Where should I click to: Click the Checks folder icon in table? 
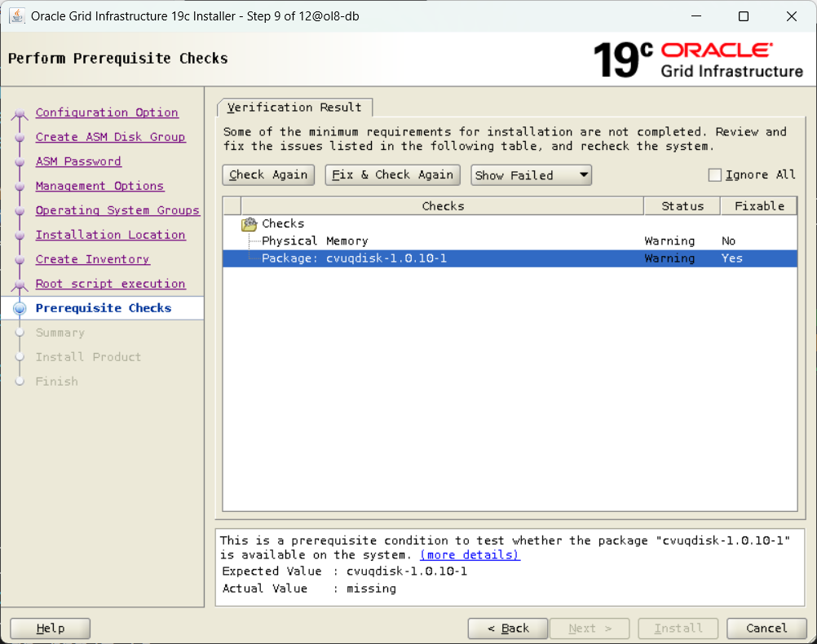click(x=249, y=224)
